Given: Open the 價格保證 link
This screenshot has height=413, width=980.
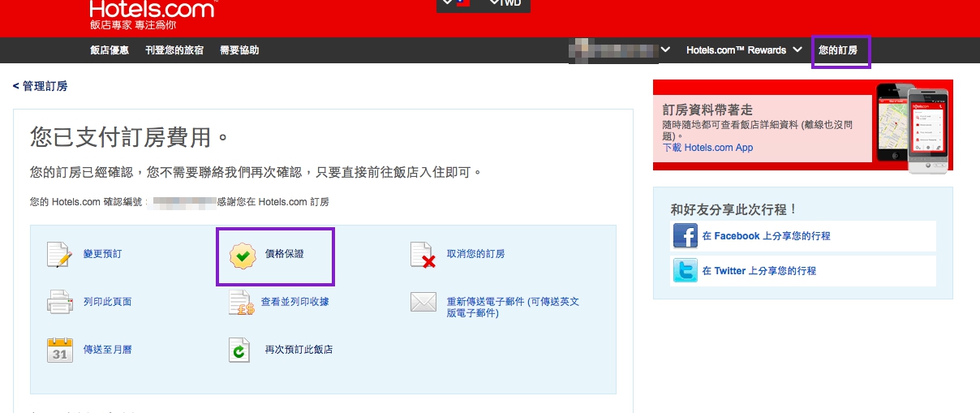Looking at the screenshot, I should [x=285, y=254].
